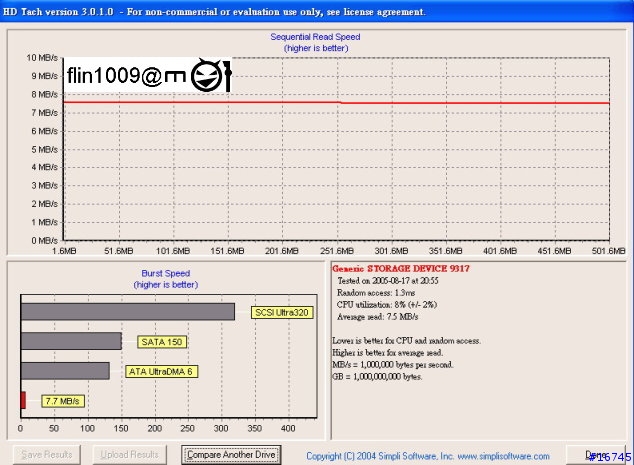This screenshot has width=634, height=465.
Task: Select the ATA UltraDMA 6 label
Action: [161, 372]
